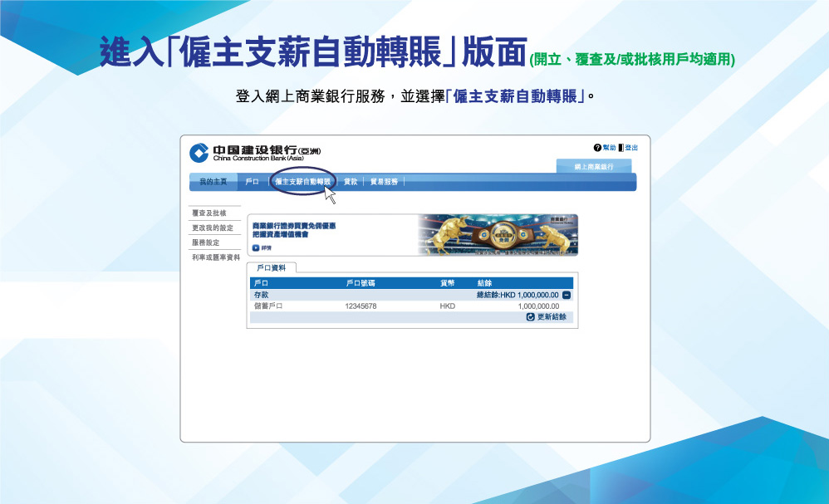Click the logout door icon
The width and height of the screenshot is (829, 504).
(x=621, y=147)
